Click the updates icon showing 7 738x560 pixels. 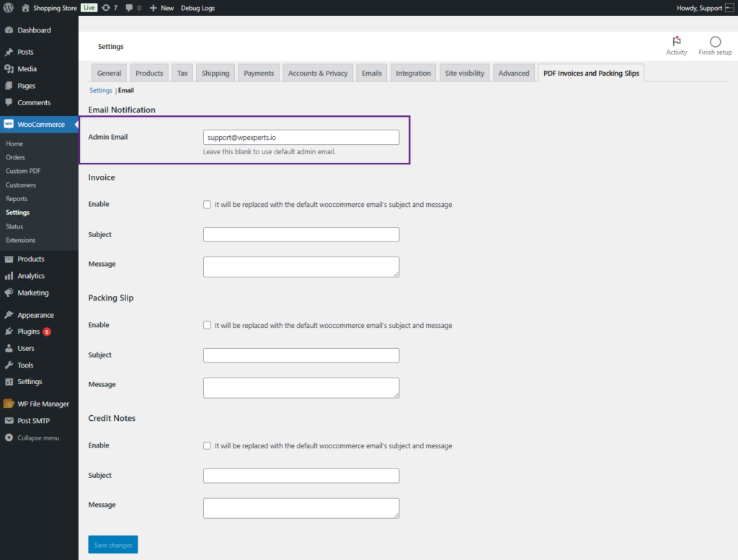tap(106, 8)
